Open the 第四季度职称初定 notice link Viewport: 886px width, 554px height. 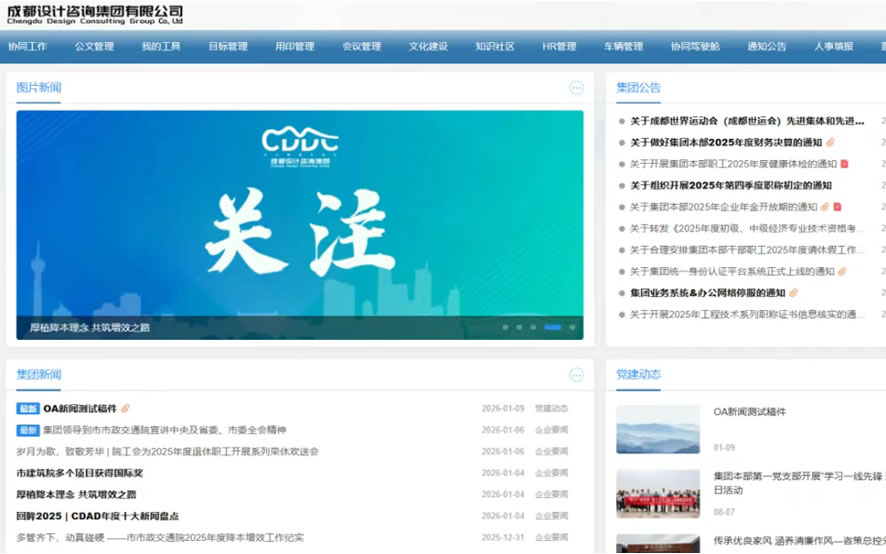tap(730, 186)
